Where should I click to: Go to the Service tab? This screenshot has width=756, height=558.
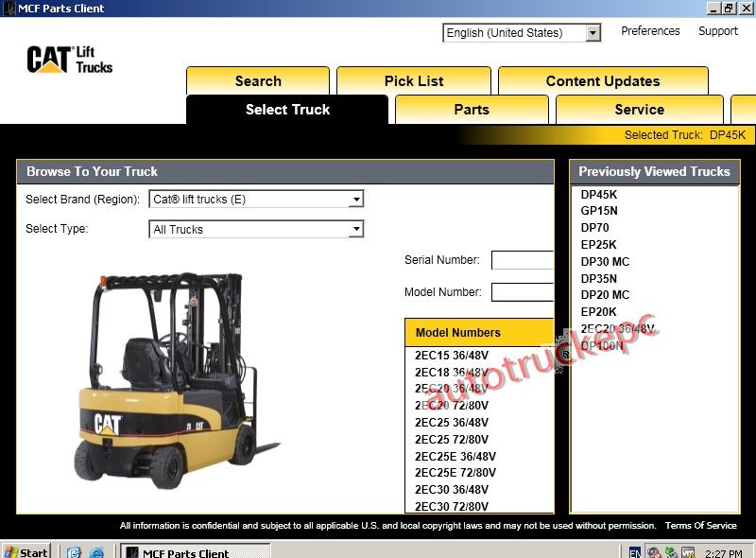(x=640, y=110)
